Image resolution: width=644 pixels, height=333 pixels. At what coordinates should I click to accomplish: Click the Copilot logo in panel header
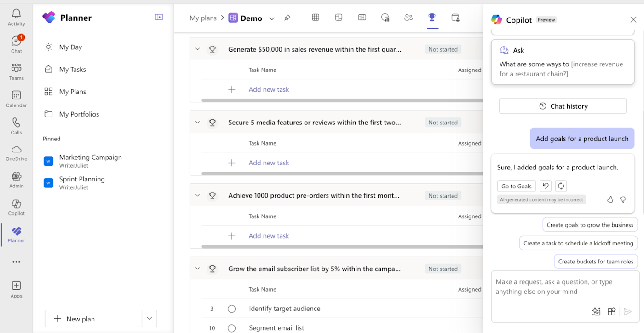pos(497,19)
